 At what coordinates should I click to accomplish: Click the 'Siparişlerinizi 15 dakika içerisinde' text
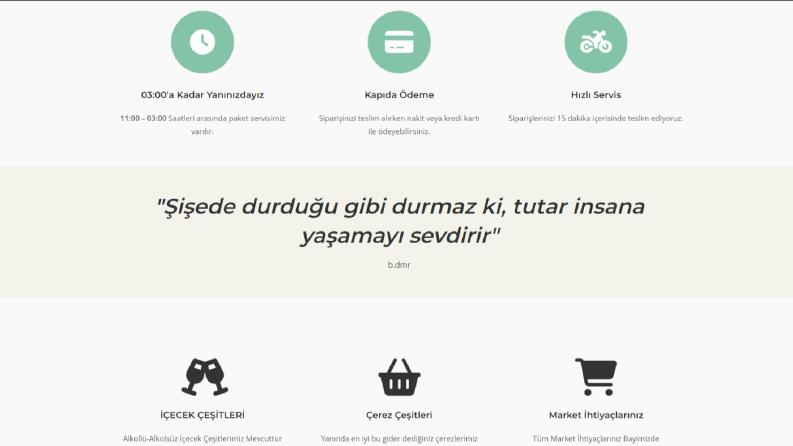[x=596, y=118]
